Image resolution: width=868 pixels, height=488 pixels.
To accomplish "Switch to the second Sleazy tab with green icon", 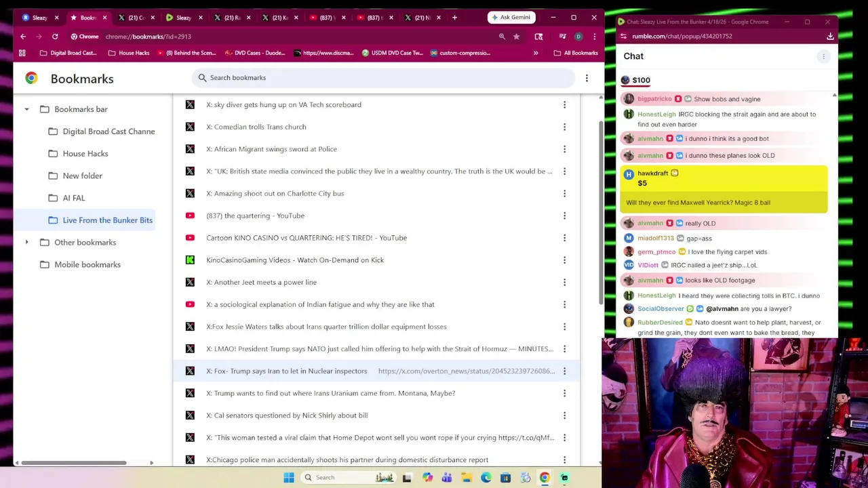I will click(183, 18).
